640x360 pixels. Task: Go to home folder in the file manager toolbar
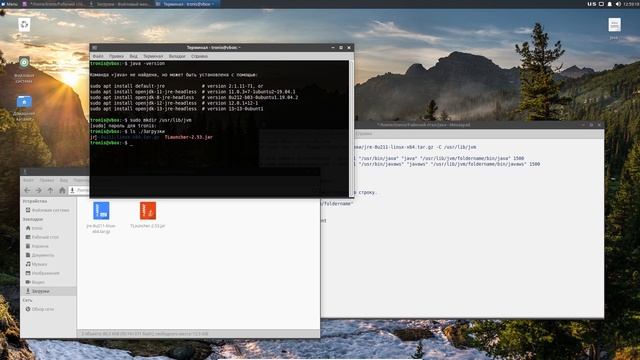click(x=62, y=190)
